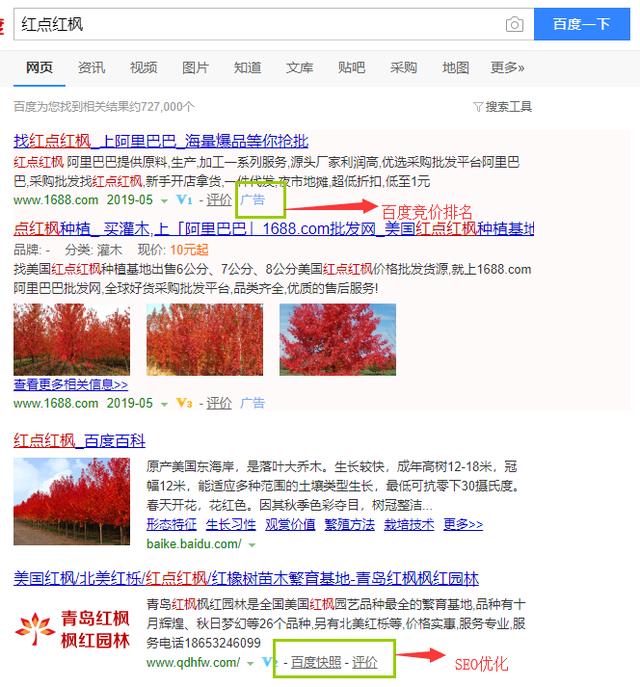Switch to the 资讯 tab
This screenshot has width=640, height=687.
click(x=91, y=67)
